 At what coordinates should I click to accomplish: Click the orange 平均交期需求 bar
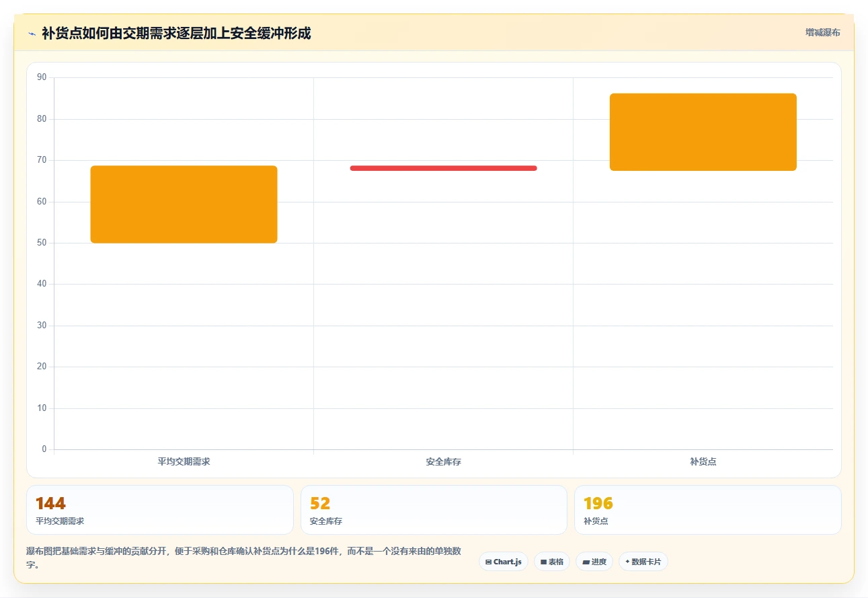[x=184, y=204]
